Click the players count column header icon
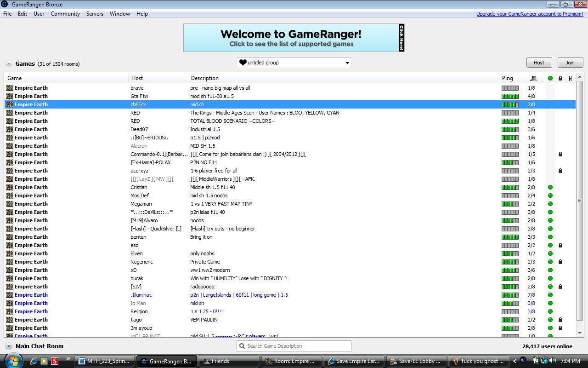The width and height of the screenshot is (588, 368). (x=533, y=78)
